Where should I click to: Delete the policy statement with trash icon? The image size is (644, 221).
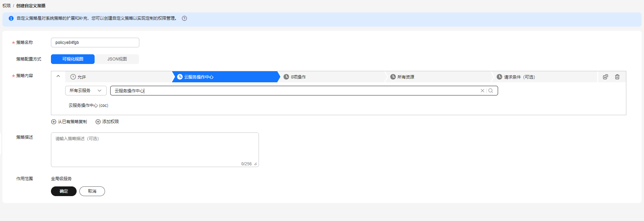click(617, 77)
